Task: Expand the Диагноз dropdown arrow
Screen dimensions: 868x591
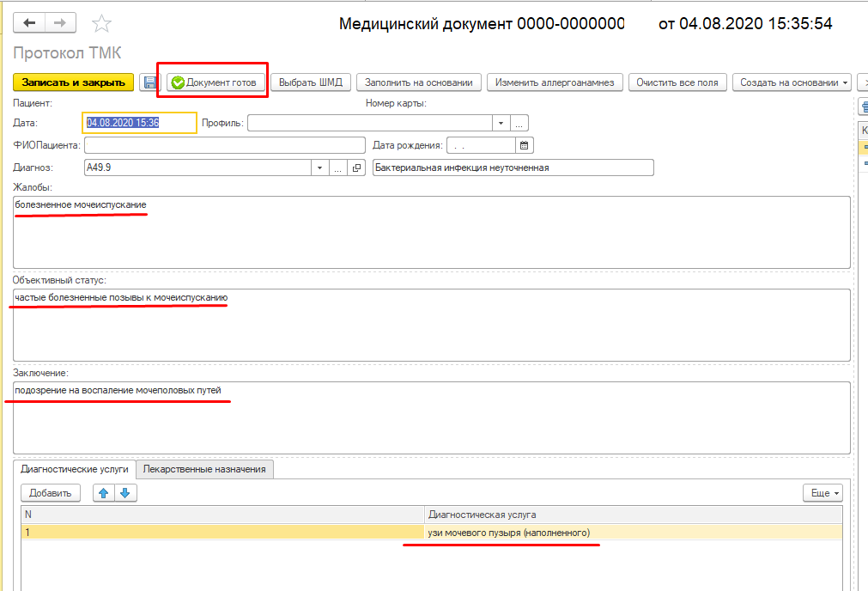Action: (x=319, y=168)
